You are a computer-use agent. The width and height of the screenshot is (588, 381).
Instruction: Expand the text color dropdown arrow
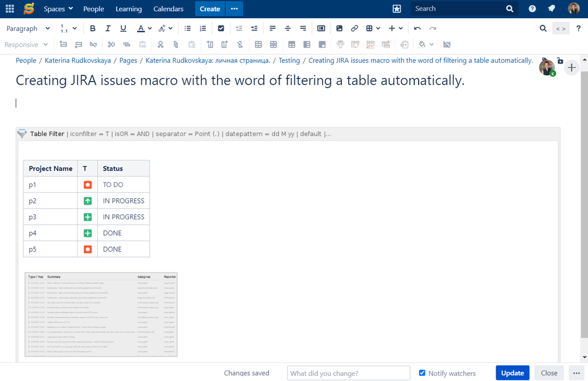pyautogui.click(x=150, y=28)
